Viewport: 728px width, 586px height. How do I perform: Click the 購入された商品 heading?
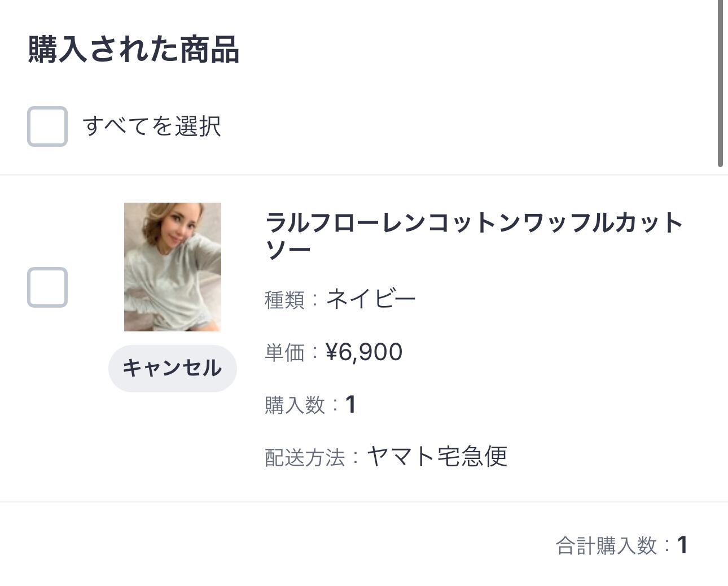(x=134, y=49)
